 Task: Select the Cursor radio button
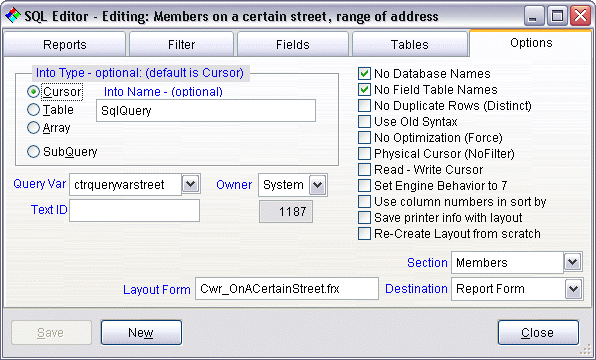(x=33, y=92)
